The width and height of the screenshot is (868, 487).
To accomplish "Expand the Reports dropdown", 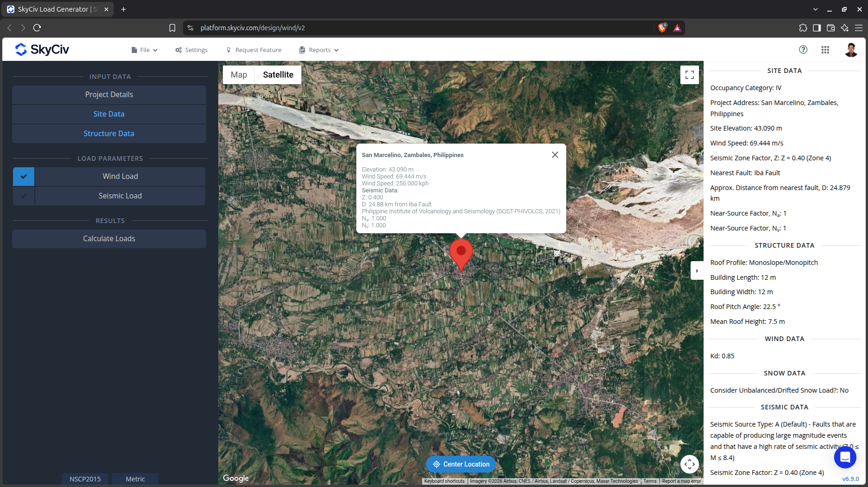I will point(319,50).
